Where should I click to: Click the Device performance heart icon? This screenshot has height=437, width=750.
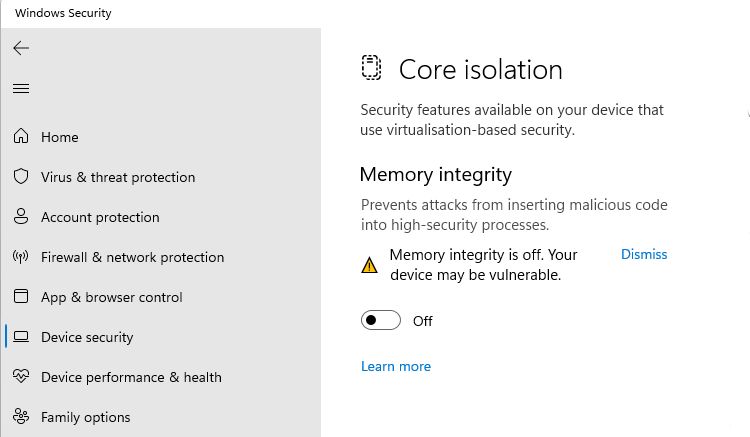pos(21,376)
